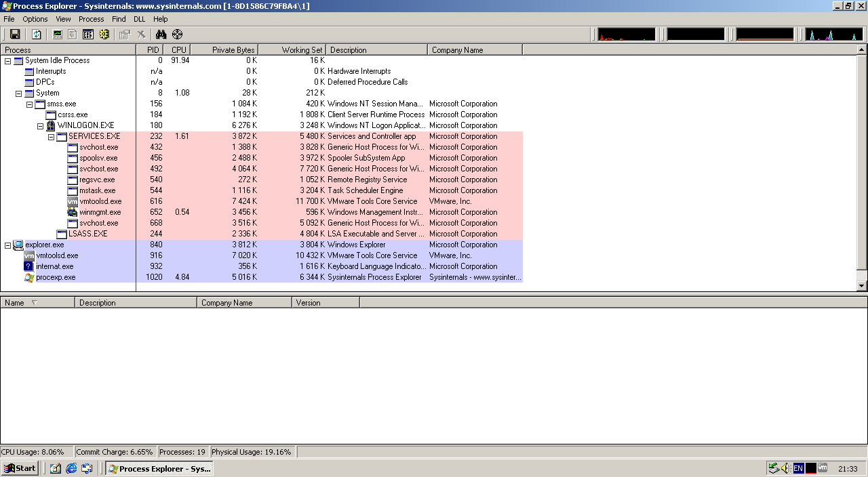Click the Find Window's Process crosshair icon

point(178,34)
